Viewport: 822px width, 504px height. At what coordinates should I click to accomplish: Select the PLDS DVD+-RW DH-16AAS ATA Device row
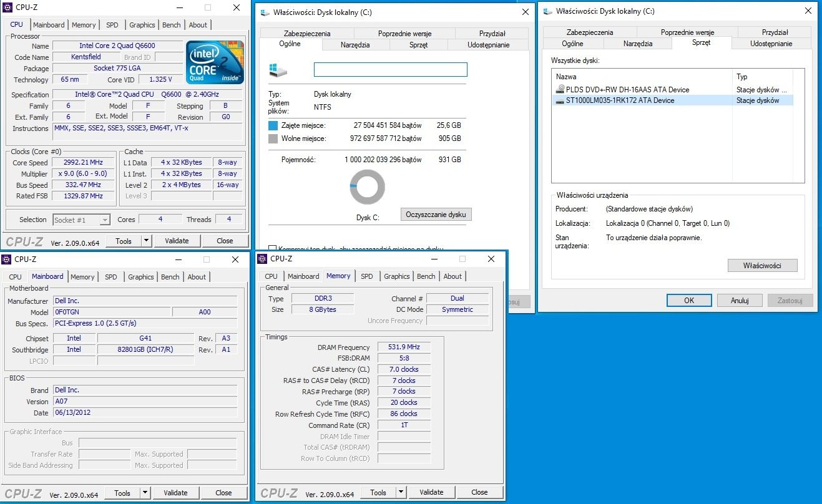pyautogui.click(x=673, y=90)
